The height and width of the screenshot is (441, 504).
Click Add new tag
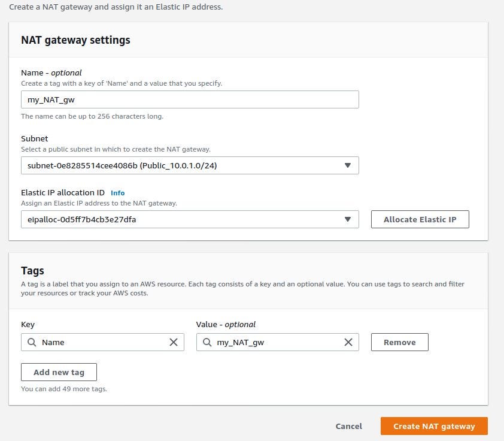tap(59, 372)
